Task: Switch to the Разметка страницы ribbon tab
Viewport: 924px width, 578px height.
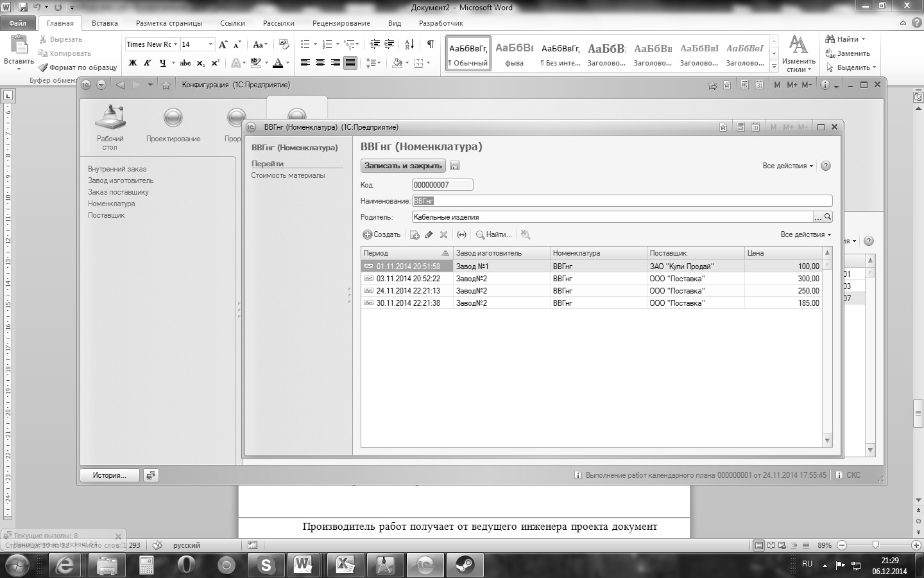Action: click(x=169, y=23)
